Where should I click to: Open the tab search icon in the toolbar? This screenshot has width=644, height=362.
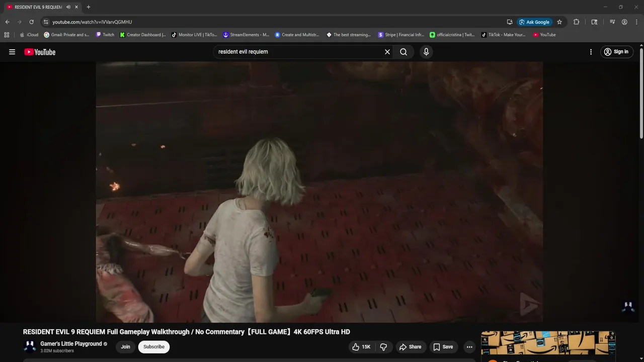click(594, 22)
